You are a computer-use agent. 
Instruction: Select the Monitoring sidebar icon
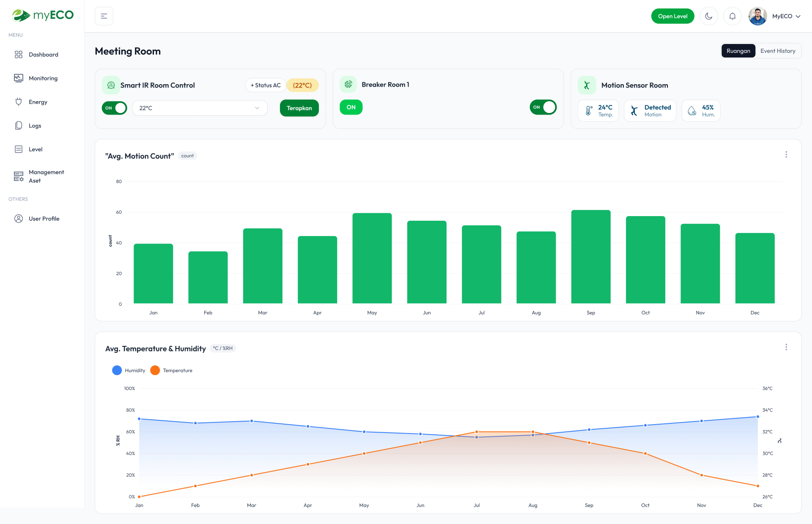click(18, 78)
